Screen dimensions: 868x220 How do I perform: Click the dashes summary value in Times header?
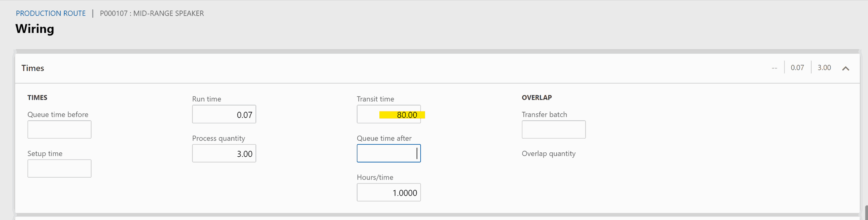774,68
